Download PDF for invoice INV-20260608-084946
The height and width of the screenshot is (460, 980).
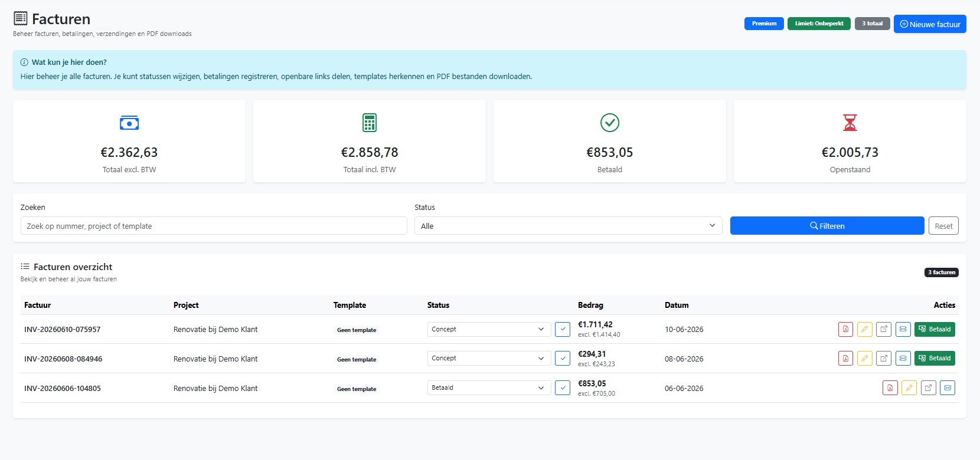(x=845, y=358)
